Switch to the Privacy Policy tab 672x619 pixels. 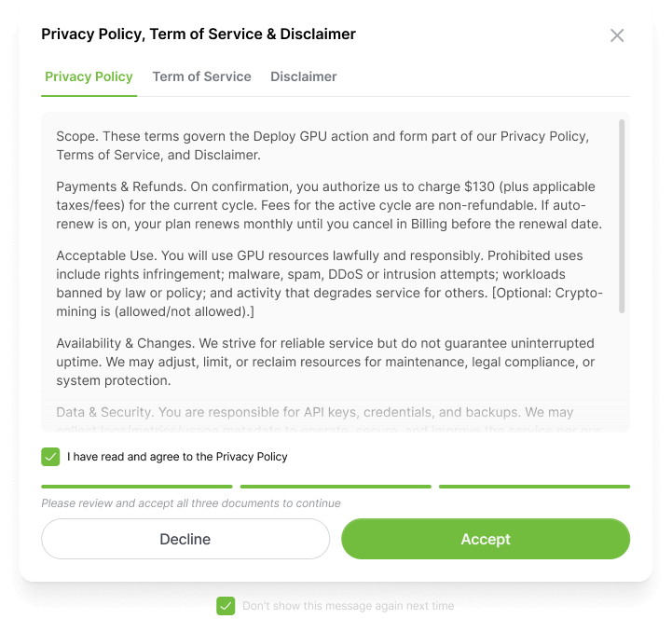[x=89, y=76]
